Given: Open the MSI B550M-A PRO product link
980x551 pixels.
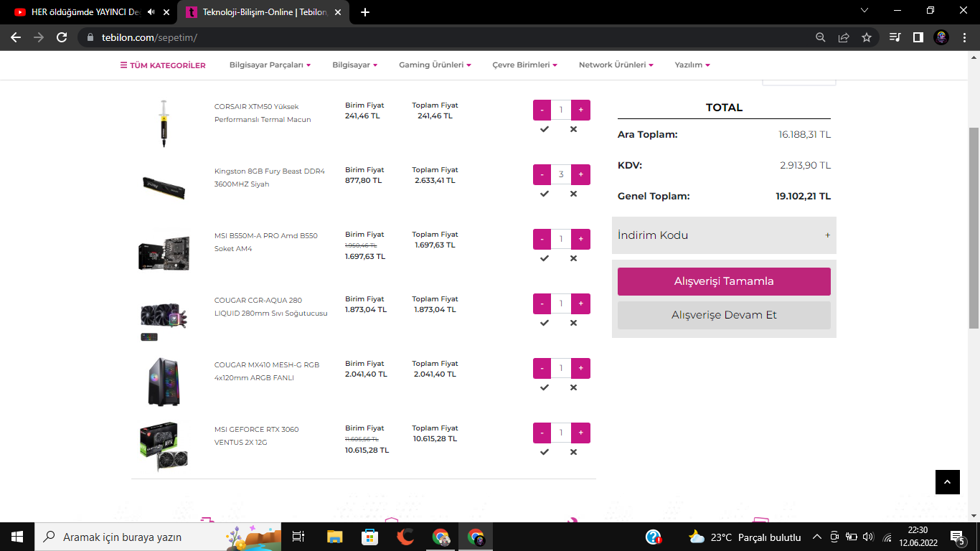Looking at the screenshot, I should click(266, 242).
